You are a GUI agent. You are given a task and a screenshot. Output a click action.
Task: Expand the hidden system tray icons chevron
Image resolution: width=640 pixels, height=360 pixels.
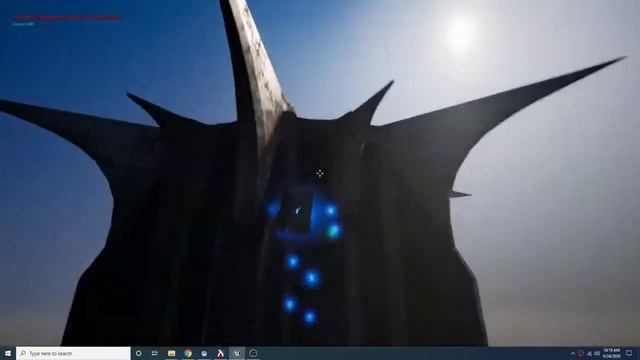pyautogui.click(x=573, y=353)
